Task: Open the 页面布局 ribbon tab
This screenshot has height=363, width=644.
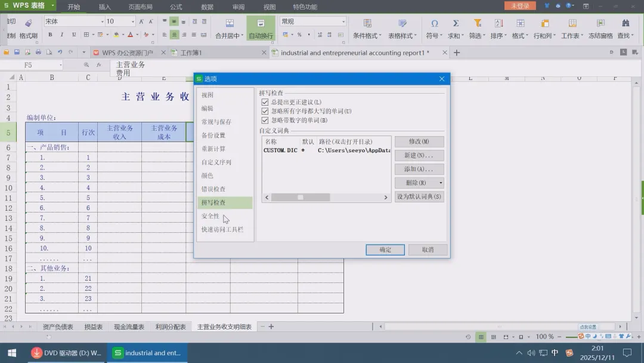Action: coord(141,7)
